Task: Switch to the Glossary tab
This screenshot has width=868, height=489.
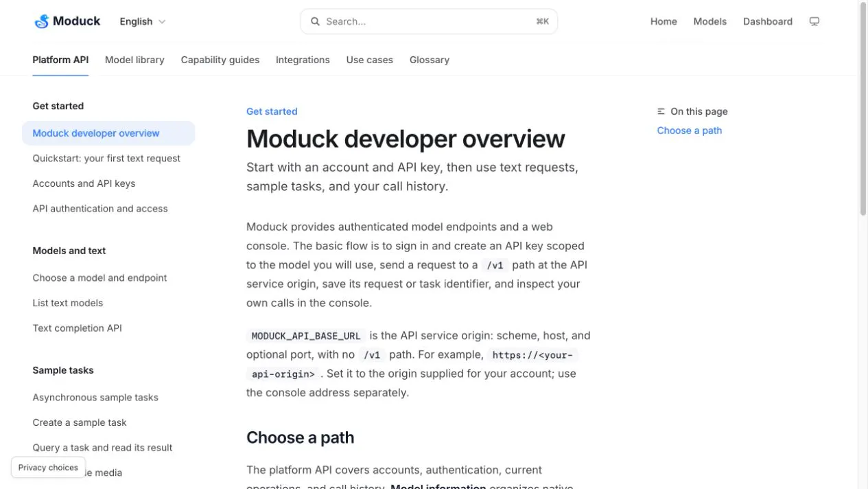Action: click(430, 60)
